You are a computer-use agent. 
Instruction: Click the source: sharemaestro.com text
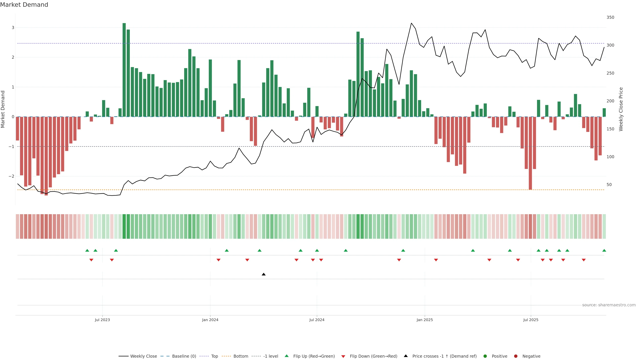click(609, 305)
